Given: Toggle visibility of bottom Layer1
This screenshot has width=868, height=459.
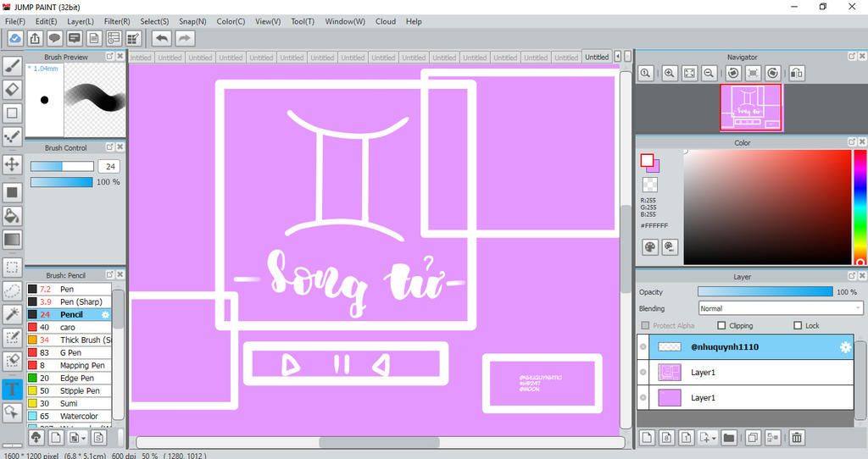Looking at the screenshot, I should [643, 398].
